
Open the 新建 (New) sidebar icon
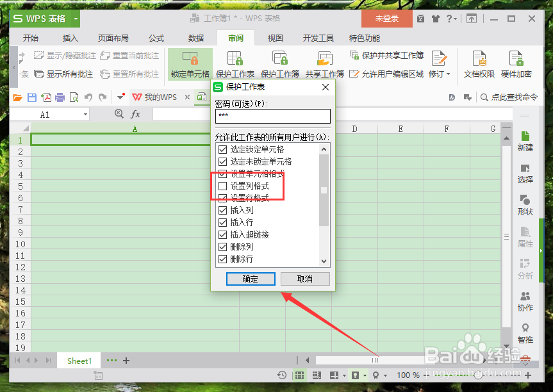pyautogui.click(x=525, y=141)
